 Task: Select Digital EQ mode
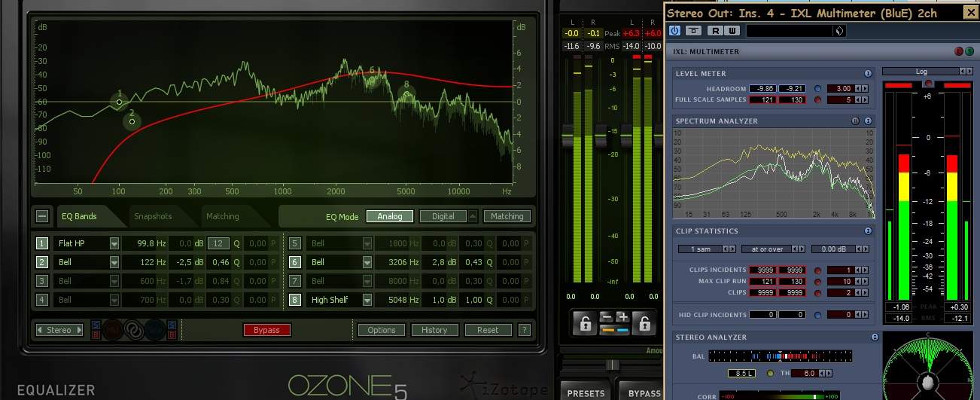tap(443, 216)
